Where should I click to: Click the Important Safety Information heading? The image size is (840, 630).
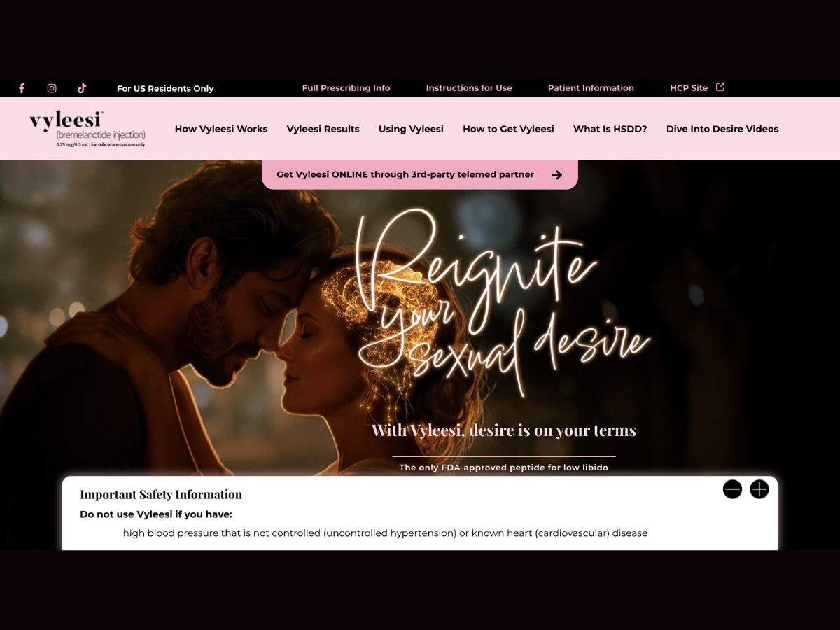click(161, 494)
